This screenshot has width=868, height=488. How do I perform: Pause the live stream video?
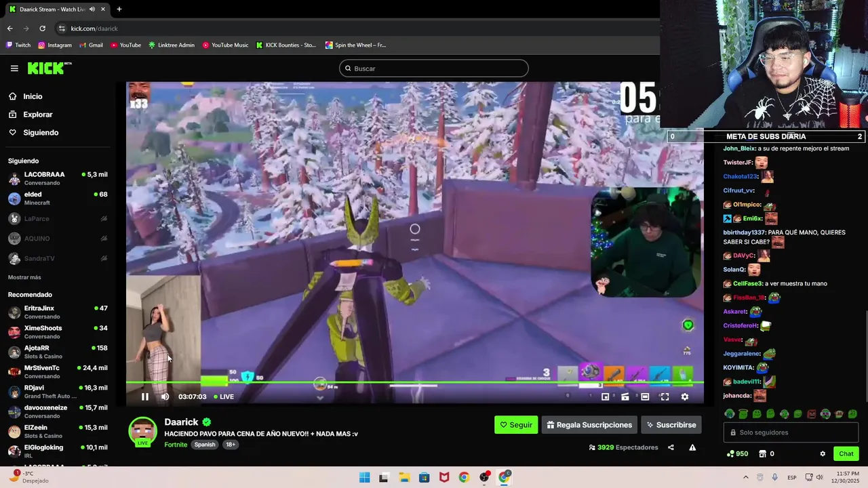pyautogui.click(x=144, y=396)
